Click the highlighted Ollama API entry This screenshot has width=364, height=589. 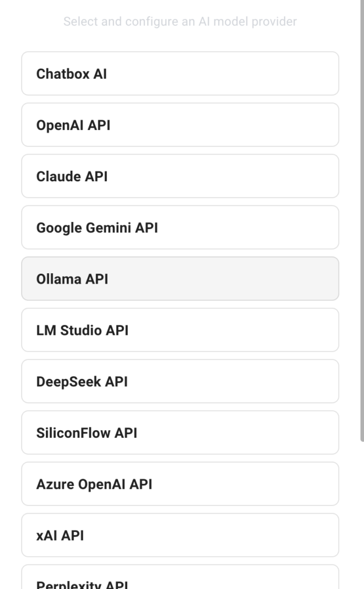tap(180, 278)
